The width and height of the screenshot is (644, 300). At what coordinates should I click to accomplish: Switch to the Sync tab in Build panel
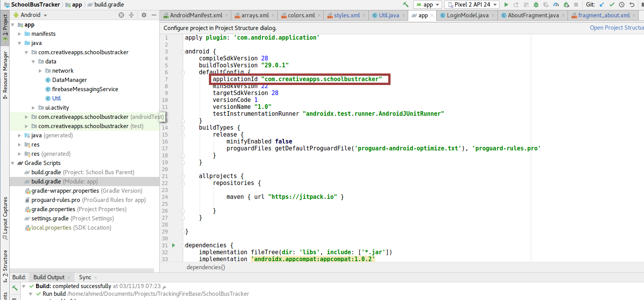pyautogui.click(x=85, y=277)
